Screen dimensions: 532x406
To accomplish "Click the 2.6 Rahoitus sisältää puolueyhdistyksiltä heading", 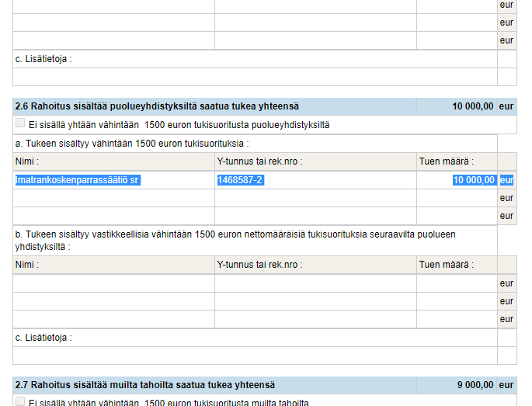I will point(157,106).
